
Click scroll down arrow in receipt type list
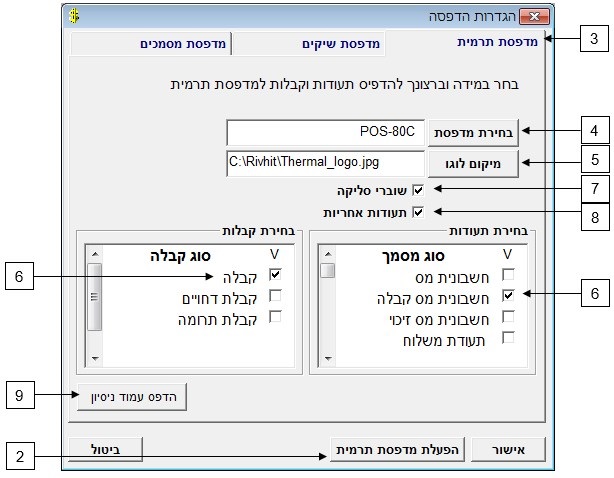coord(95,358)
